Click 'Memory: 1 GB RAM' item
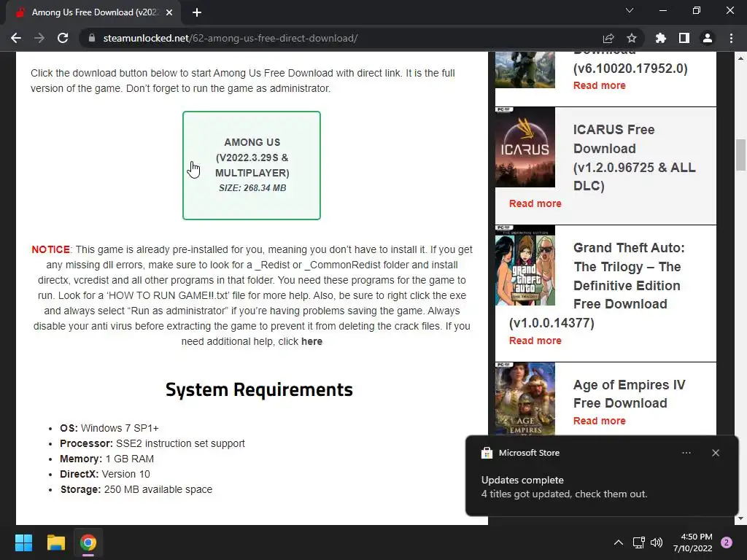The width and height of the screenshot is (747, 560). pos(107,459)
